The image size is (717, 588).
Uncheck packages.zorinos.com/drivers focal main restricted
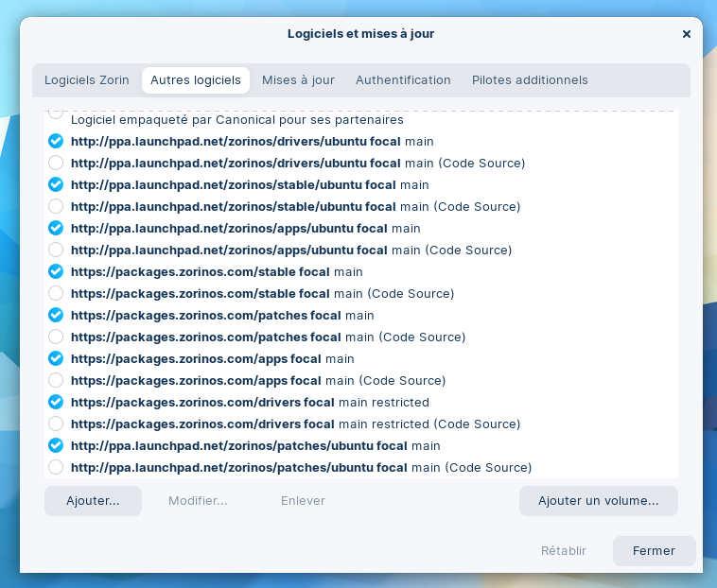point(56,402)
